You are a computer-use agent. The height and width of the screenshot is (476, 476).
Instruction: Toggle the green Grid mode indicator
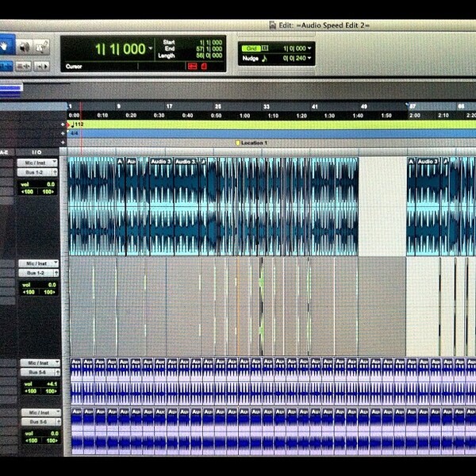click(251, 48)
